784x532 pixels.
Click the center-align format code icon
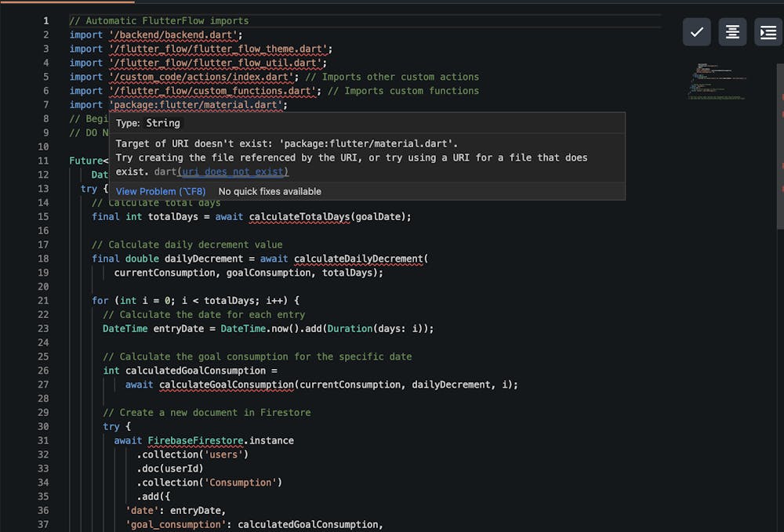[732, 32]
